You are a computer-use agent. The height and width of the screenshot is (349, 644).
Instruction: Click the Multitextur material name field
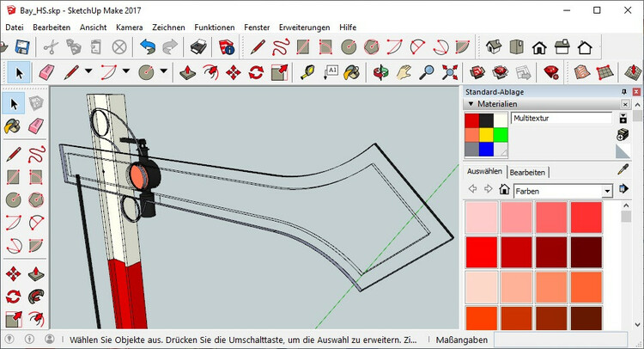point(561,119)
